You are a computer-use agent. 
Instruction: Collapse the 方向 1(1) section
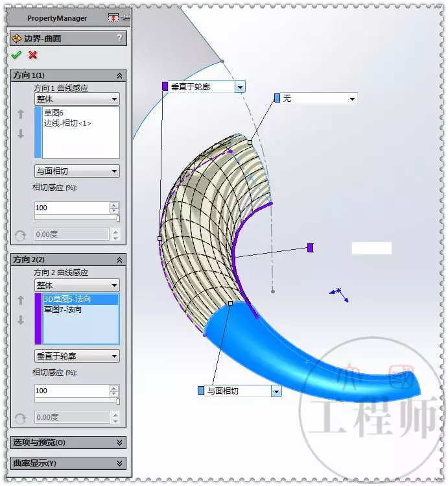(x=119, y=76)
